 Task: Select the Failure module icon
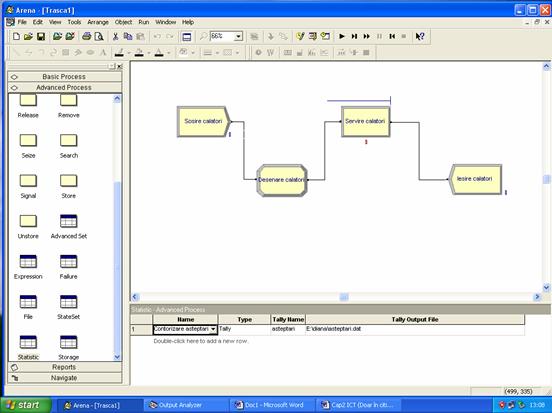68,262
